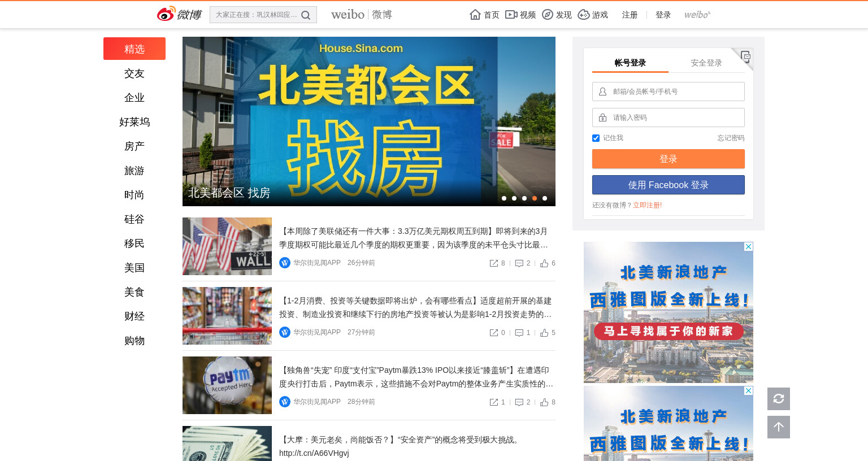Select third carousel dot
The image size is (868, 461).
[x=524, y=198]
